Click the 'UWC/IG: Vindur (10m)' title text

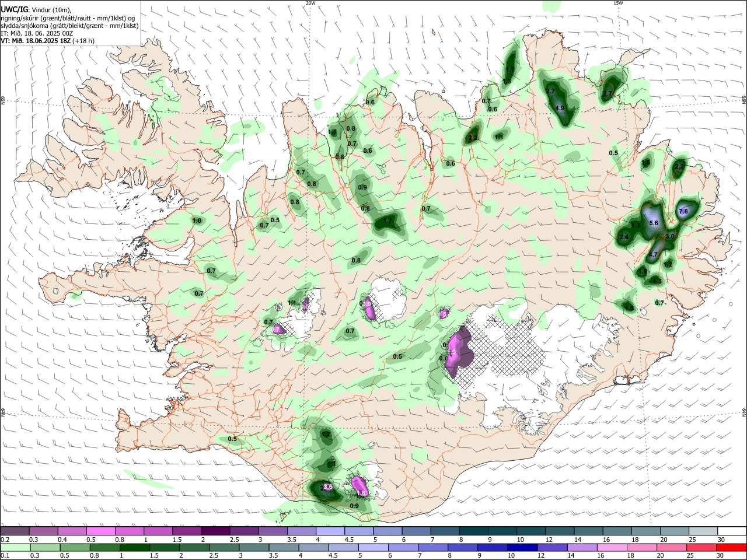36,10
